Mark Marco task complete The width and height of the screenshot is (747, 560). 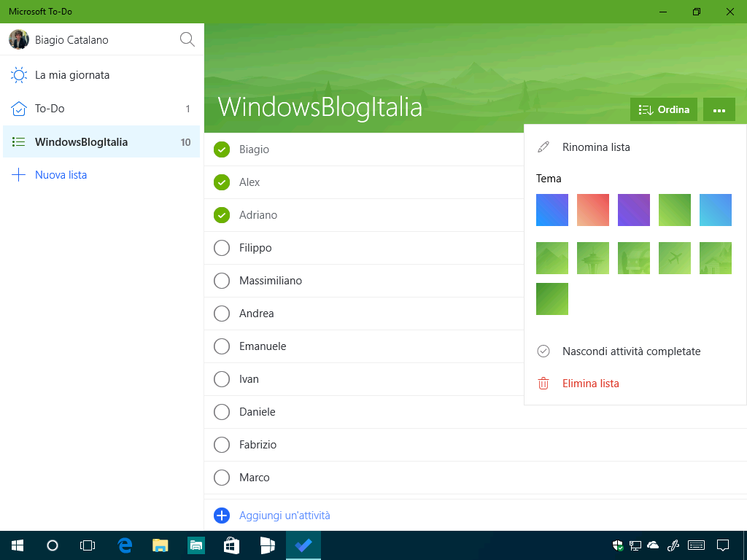222,478
